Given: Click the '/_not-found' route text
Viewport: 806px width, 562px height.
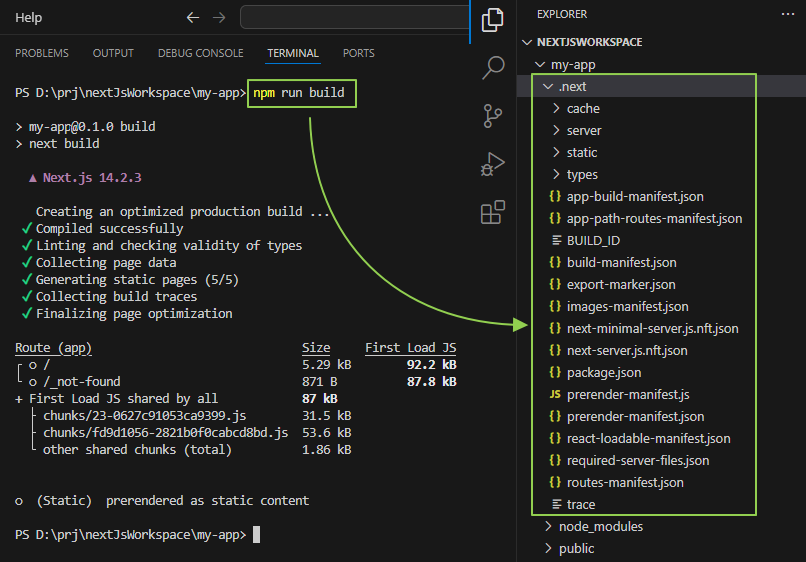Looking at the screenshot, I should (82, 382).
